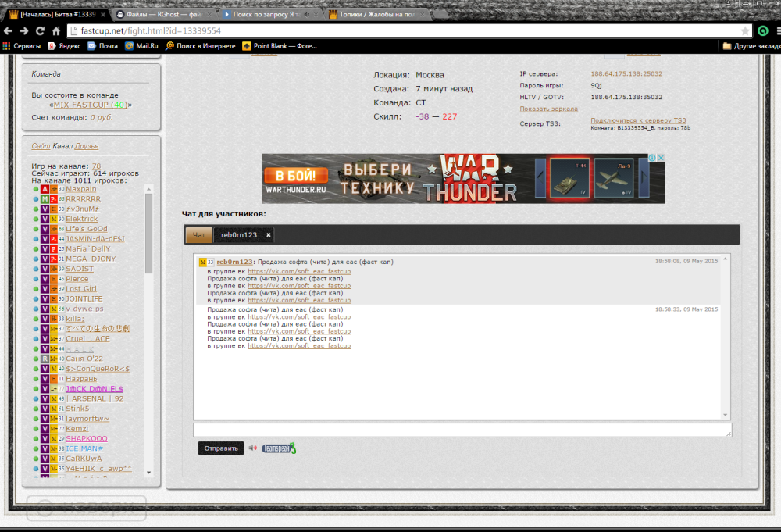Open player SADIST profile
Screen dimensions: 781x532
[x=80, y=269]
